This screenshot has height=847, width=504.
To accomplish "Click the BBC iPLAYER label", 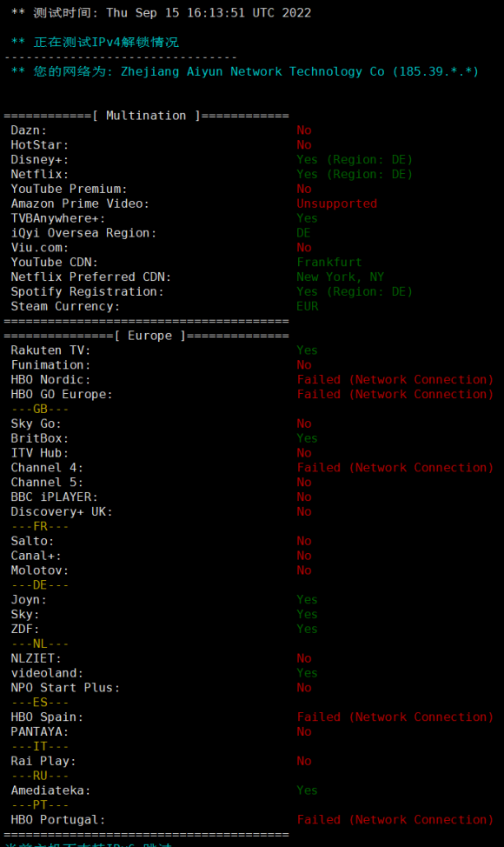I will (x=55, y=497).
